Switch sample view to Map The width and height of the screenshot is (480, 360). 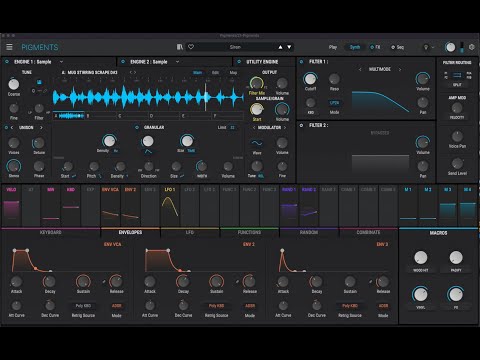pyautogui.click(x=233, y=72)
